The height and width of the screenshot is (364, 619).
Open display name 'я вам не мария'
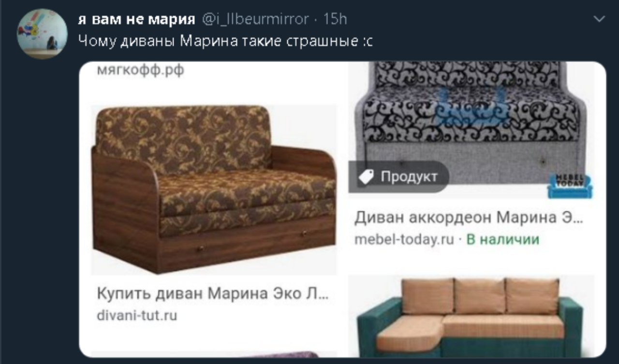tap(136, 19)
